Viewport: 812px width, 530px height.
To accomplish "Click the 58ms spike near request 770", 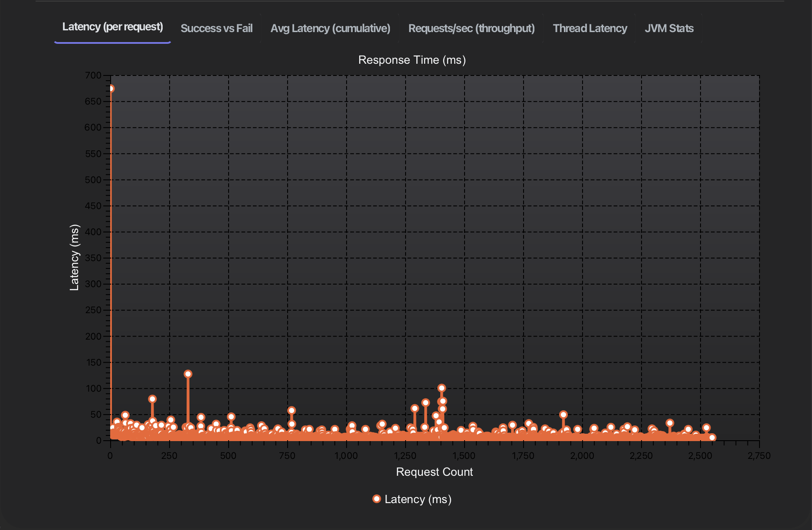I will tap(291, 409).
